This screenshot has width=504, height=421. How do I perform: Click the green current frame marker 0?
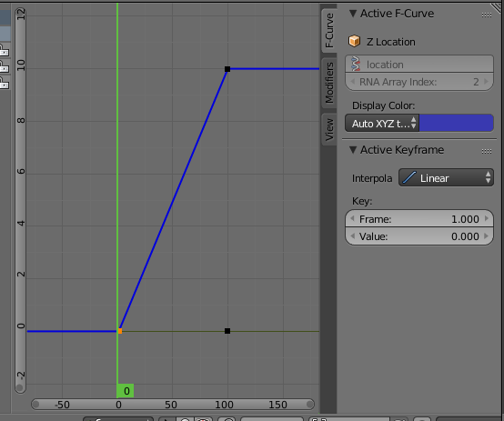pyautogui.click(x=126, y=391)
